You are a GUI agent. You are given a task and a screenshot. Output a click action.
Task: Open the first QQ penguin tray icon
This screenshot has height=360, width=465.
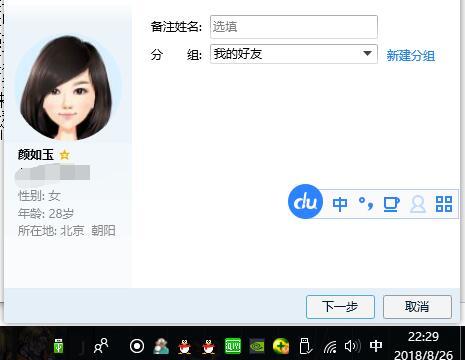tap(184, 347)
